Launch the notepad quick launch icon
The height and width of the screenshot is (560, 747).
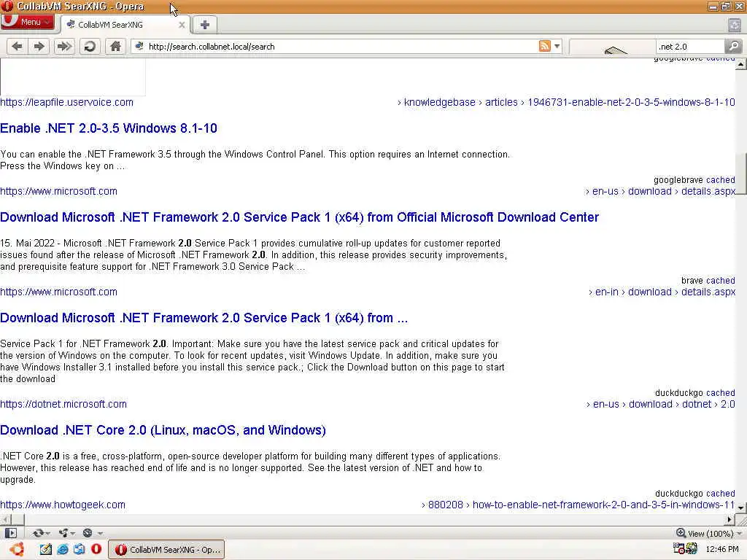46,549
